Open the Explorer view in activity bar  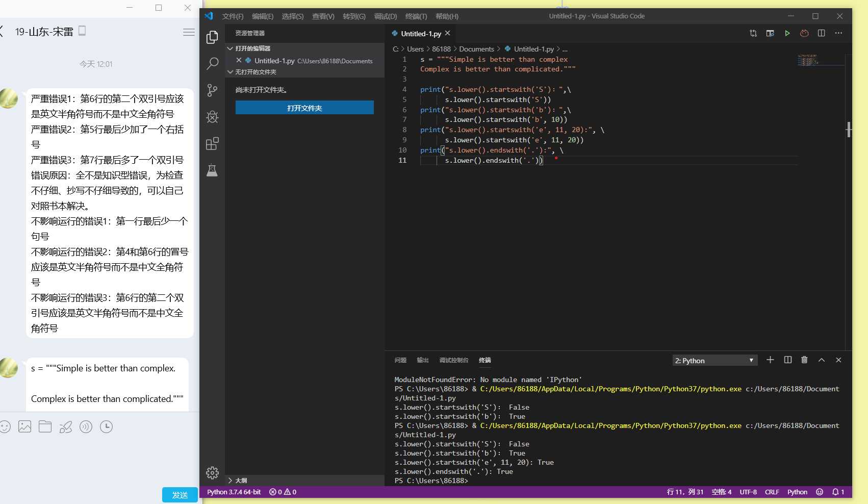tap(212, 37)
